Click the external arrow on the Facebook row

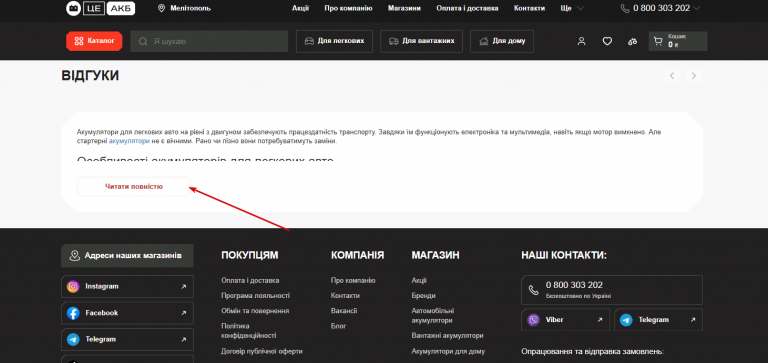(x=184, y=313)
